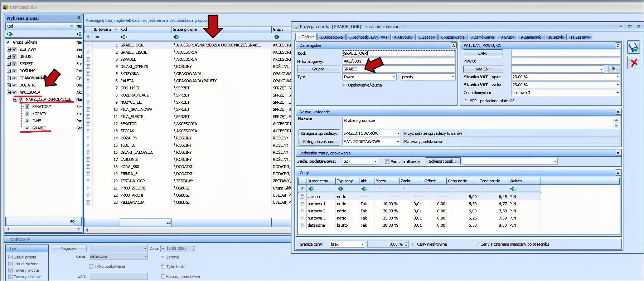The width and height of the screenshot is (644, 281).
Task: Click the Granica ceny percentage stepper
Action: pos(406,244)
